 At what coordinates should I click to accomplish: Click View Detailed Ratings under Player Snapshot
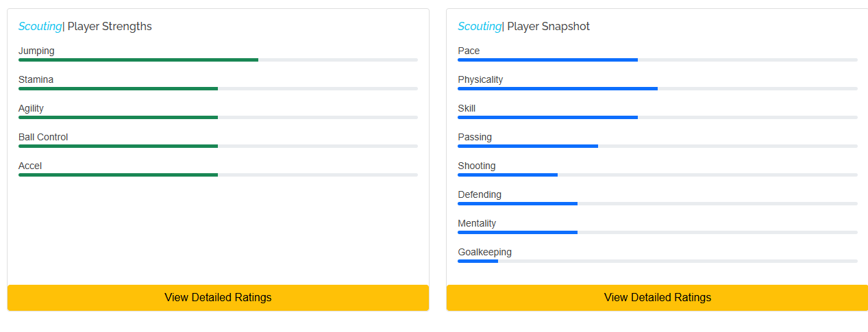(x=657, y=298)
